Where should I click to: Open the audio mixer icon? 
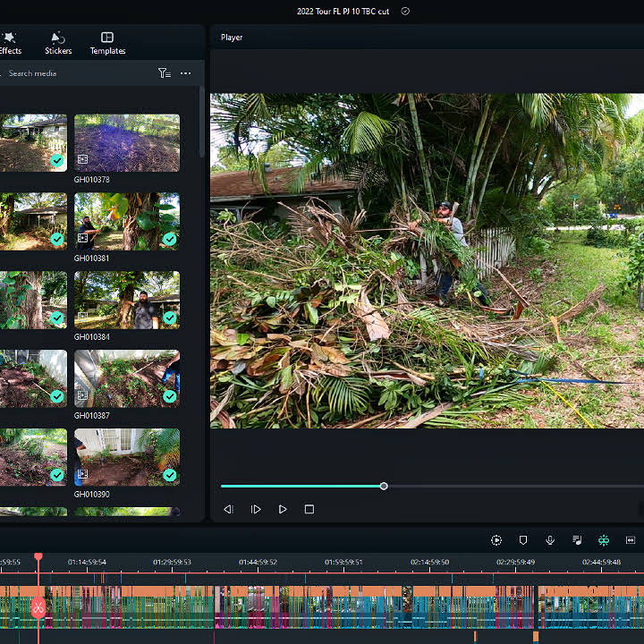coord(577,540)
